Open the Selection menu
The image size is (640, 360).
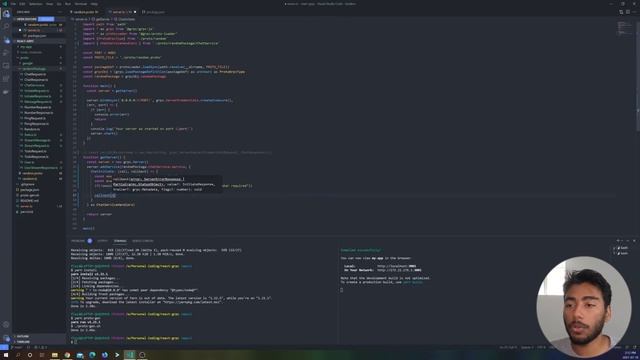(36, 4)
